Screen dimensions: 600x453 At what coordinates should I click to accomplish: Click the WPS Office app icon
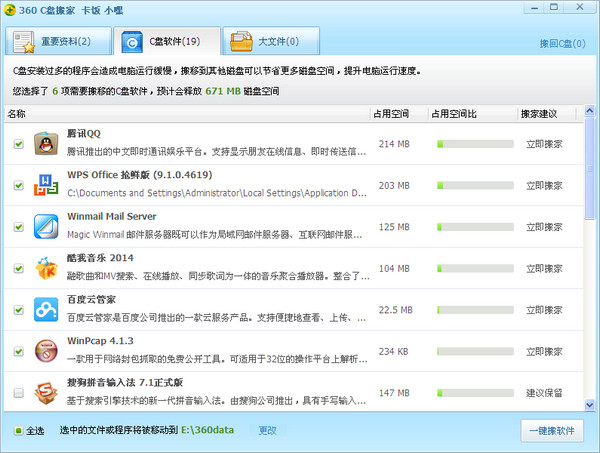coord(45,185)
